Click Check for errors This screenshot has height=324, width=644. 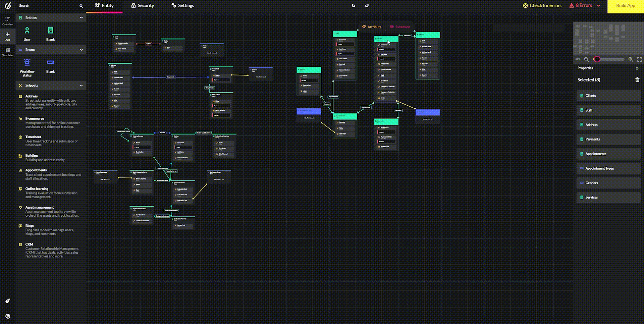point(542,5)
